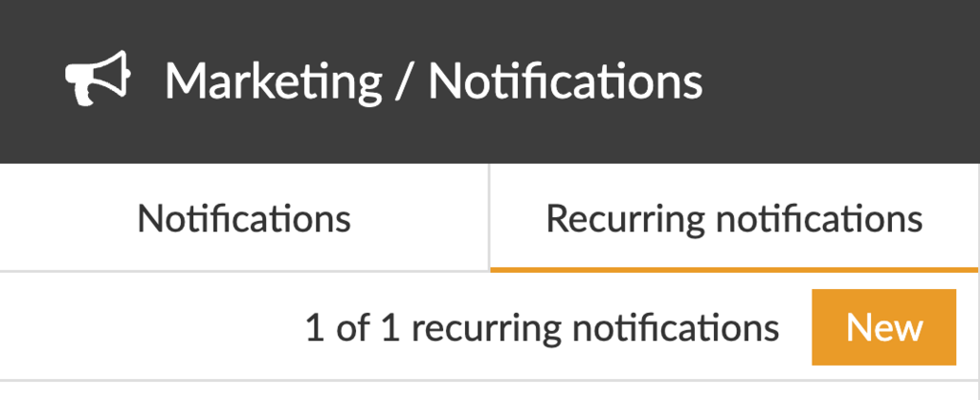Tap the white megaphone header icon
980x400 pixels.
click(97, 80)
